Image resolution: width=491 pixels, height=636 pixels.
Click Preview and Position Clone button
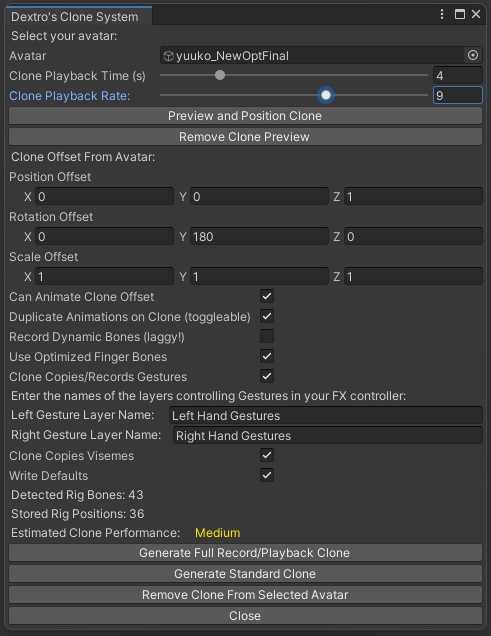tap(245, 116)
